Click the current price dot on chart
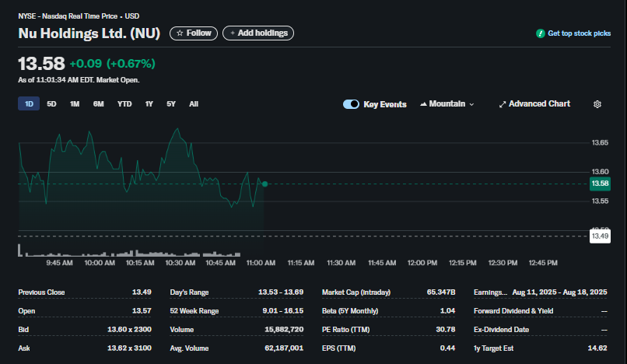 [x=264, y=184]
